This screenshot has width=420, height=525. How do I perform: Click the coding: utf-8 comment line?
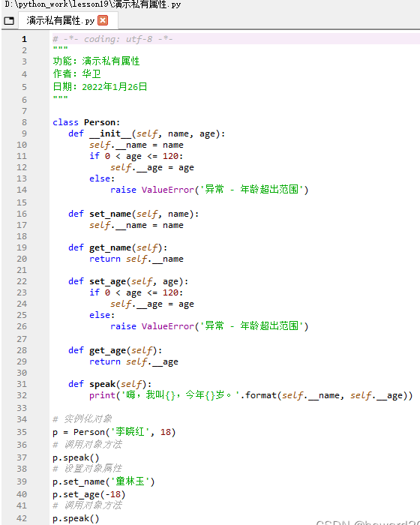coord(112,39)
